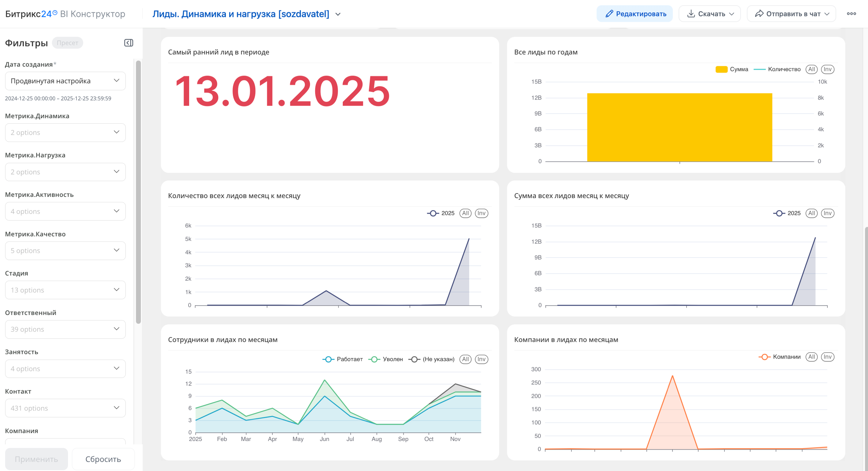Open the Дата создания dropdown

click(x=65, y=81)
